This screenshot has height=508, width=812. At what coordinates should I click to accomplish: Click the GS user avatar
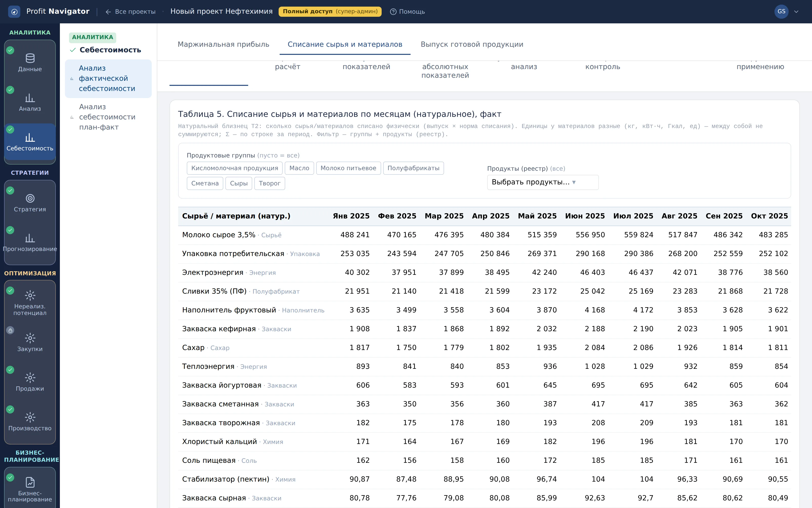(x=781, y=12)
